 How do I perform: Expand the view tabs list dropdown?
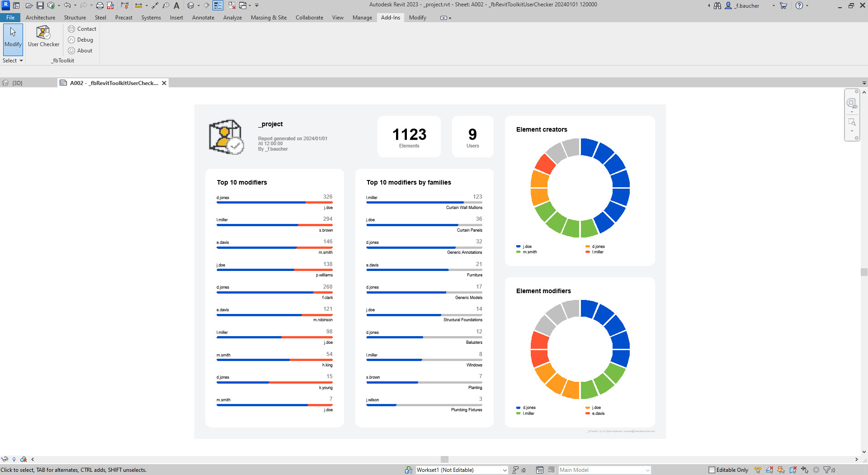coord(864,83)
